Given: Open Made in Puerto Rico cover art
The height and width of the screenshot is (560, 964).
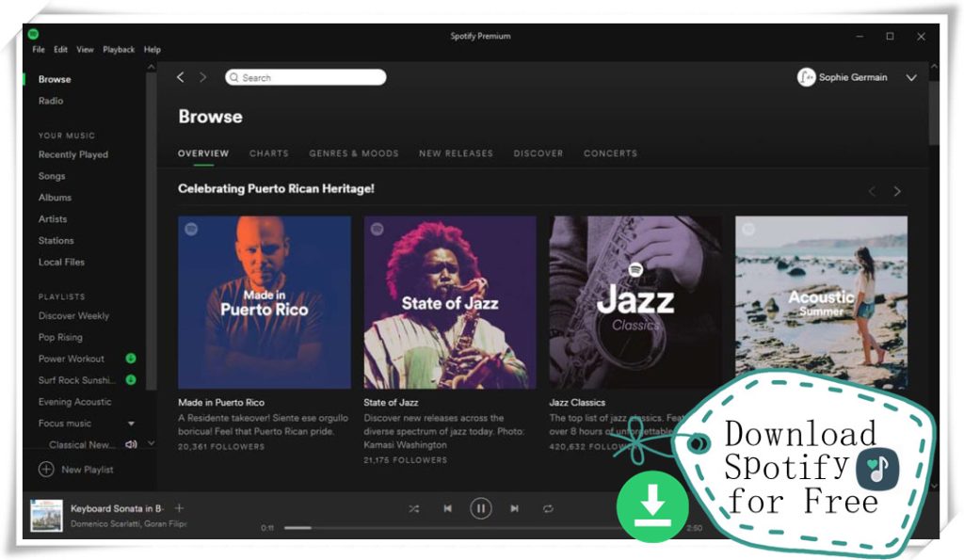Looking at the screenshot, I should pos(265,302).
